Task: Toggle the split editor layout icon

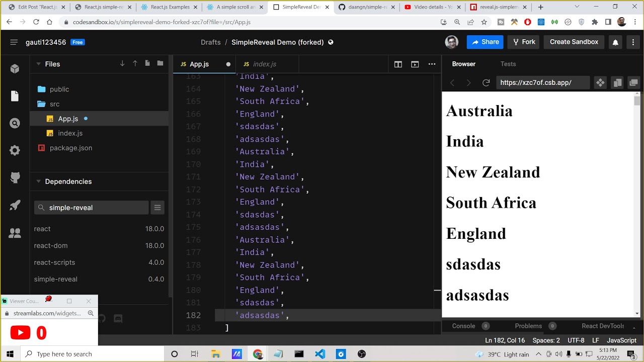Action: (398, 64)
